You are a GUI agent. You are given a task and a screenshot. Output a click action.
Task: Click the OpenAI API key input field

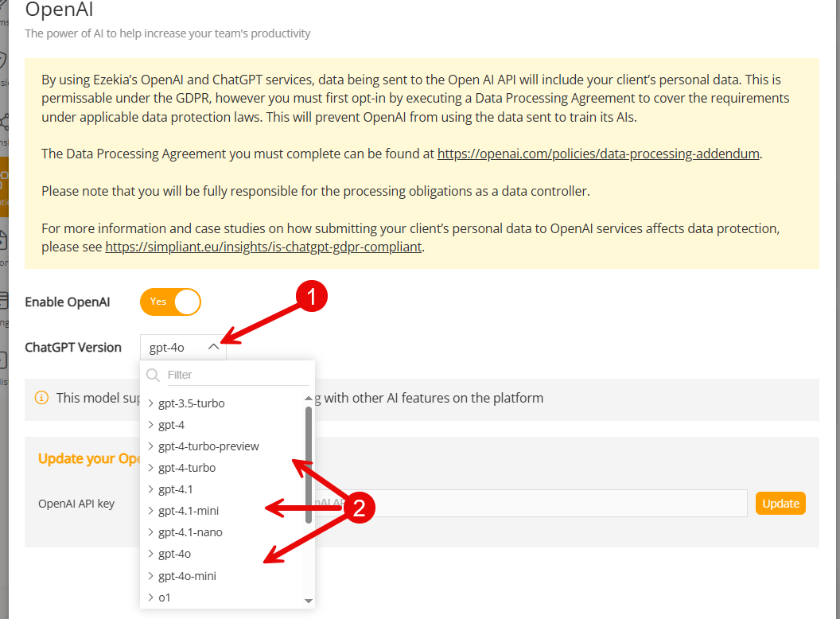click(531, 503)
